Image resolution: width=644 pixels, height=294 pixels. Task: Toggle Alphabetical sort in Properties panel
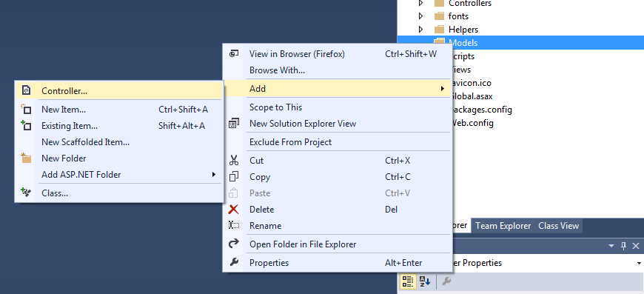click(424, 281)
